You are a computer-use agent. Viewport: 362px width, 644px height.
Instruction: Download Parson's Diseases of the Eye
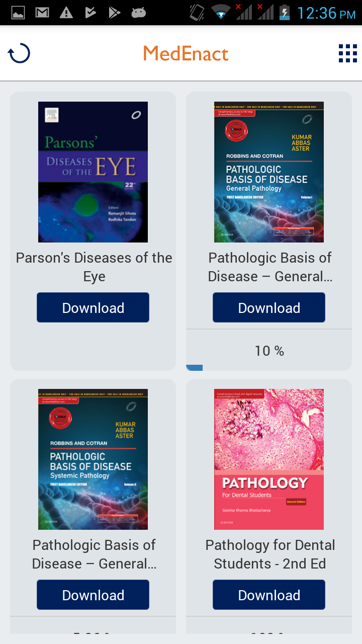coord(93,307)
